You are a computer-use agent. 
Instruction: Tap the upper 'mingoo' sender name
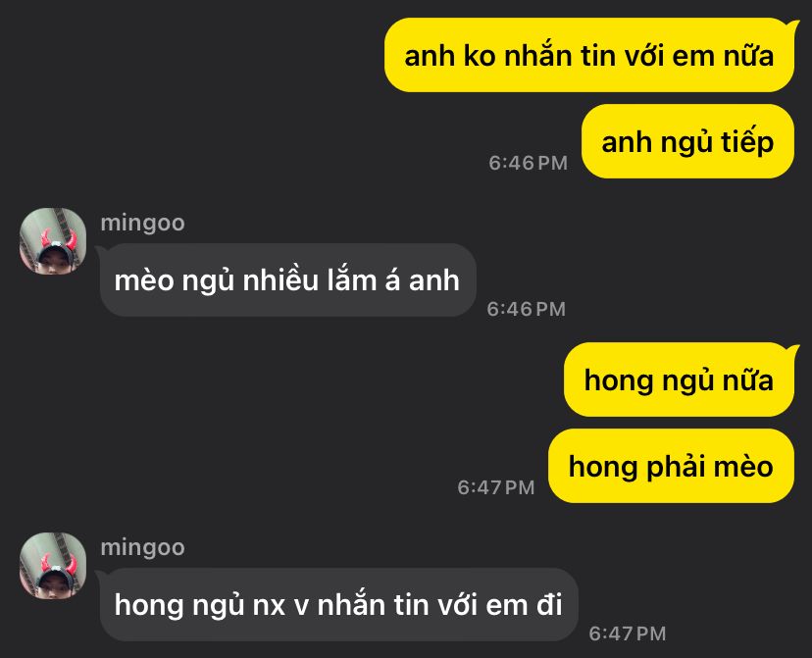pos(143,224)
